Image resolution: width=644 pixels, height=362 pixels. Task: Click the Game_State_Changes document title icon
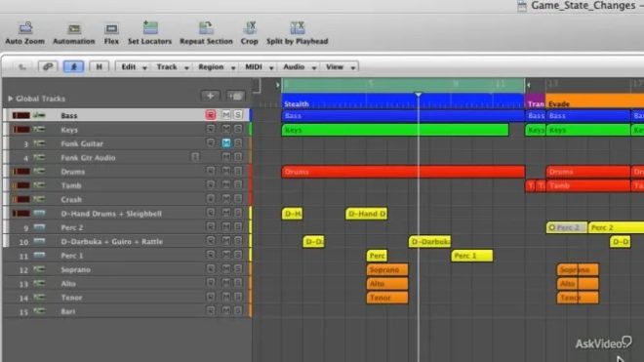(522, 6)
